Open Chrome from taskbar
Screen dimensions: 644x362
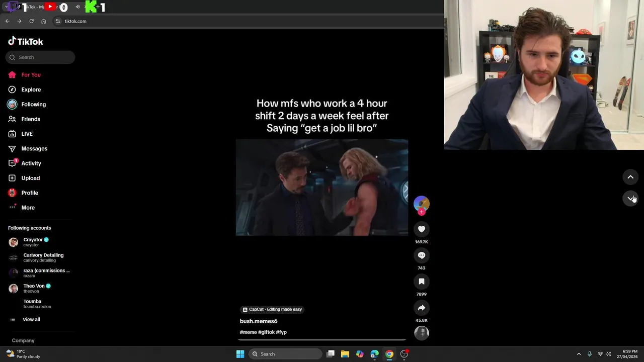(389, 354)
